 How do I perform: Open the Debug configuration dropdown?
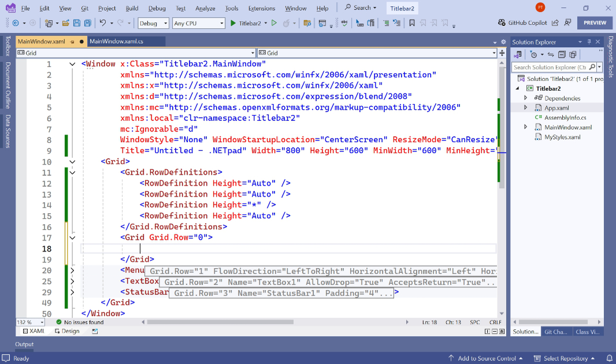click(153, 23)
